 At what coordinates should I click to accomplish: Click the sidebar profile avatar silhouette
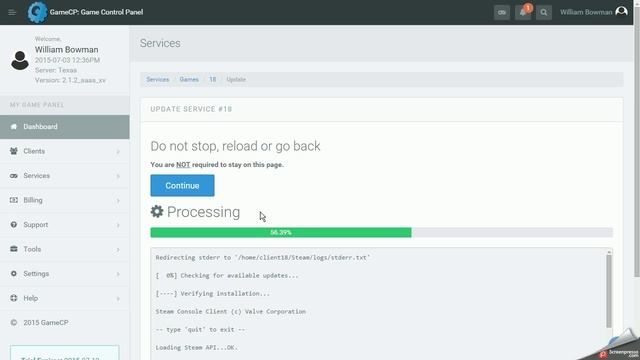(20, 60)
